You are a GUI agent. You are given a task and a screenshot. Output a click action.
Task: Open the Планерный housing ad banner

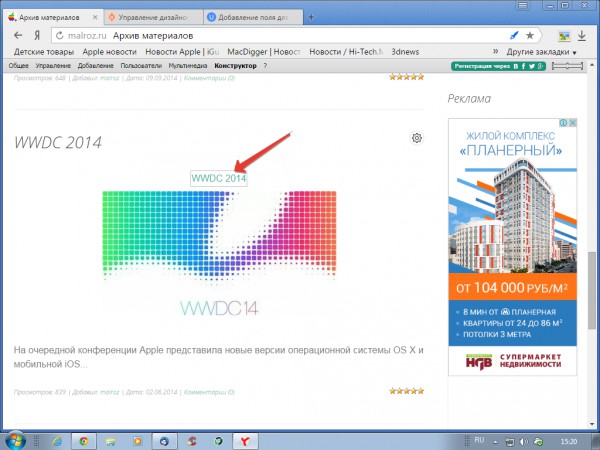(x=512, y=247)
